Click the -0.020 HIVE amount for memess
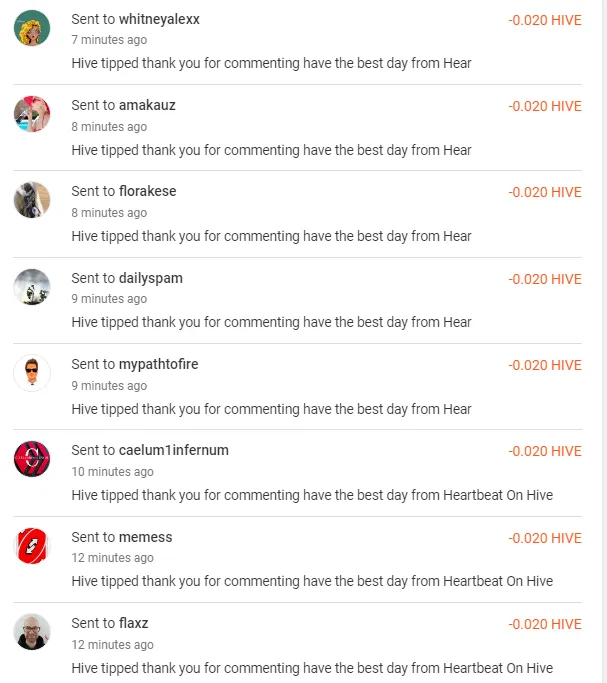 pos(544,538)
